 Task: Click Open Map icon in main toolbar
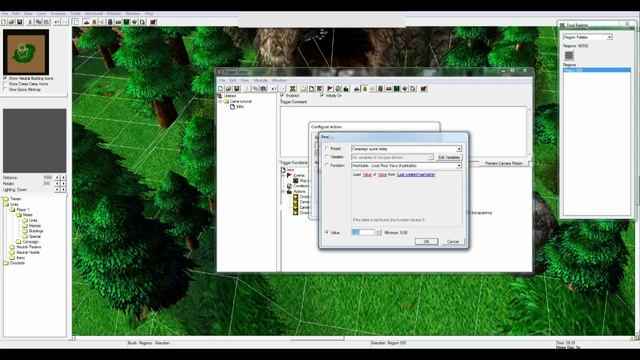pyautogui.click(x=11, y=22)
